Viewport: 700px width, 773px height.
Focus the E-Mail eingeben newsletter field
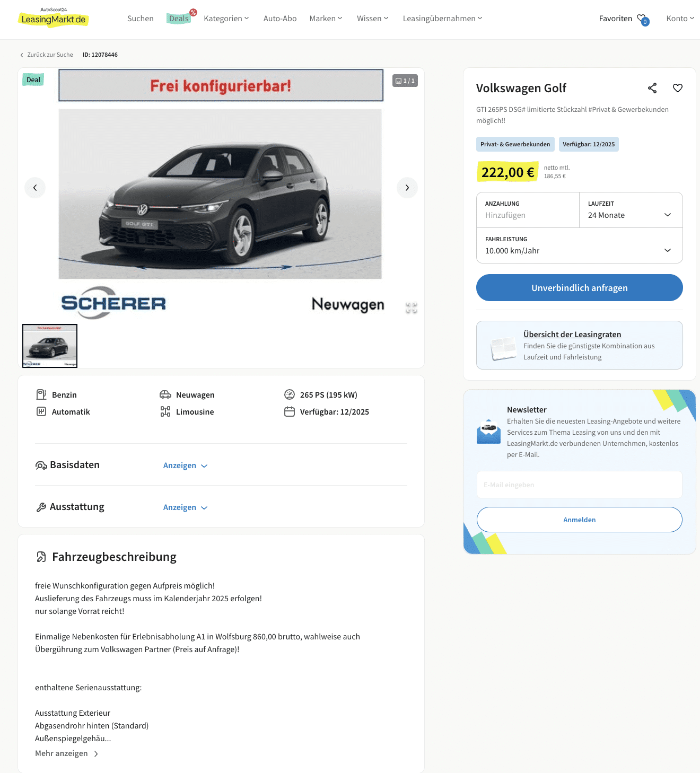click(579, 485)
